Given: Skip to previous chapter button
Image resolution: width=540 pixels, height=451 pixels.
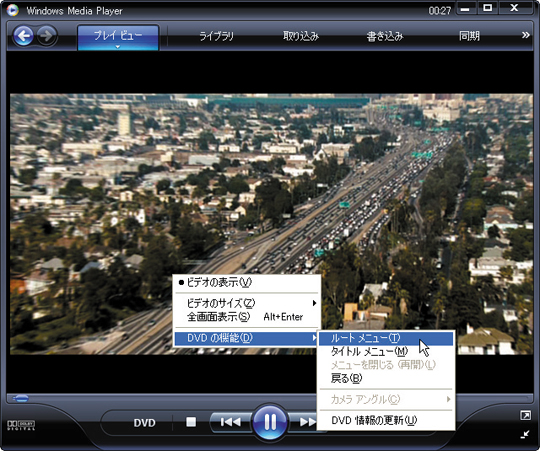Looking at the screenshot, I should [x=230, y=422].
